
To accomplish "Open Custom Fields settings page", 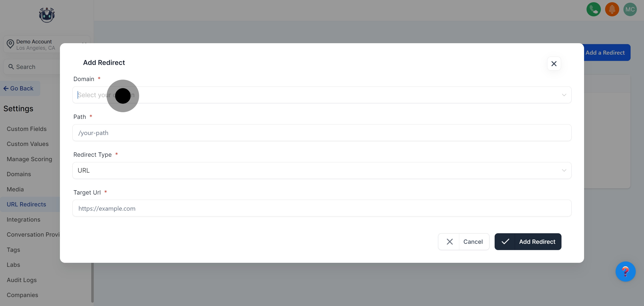I will pos(27,129).
